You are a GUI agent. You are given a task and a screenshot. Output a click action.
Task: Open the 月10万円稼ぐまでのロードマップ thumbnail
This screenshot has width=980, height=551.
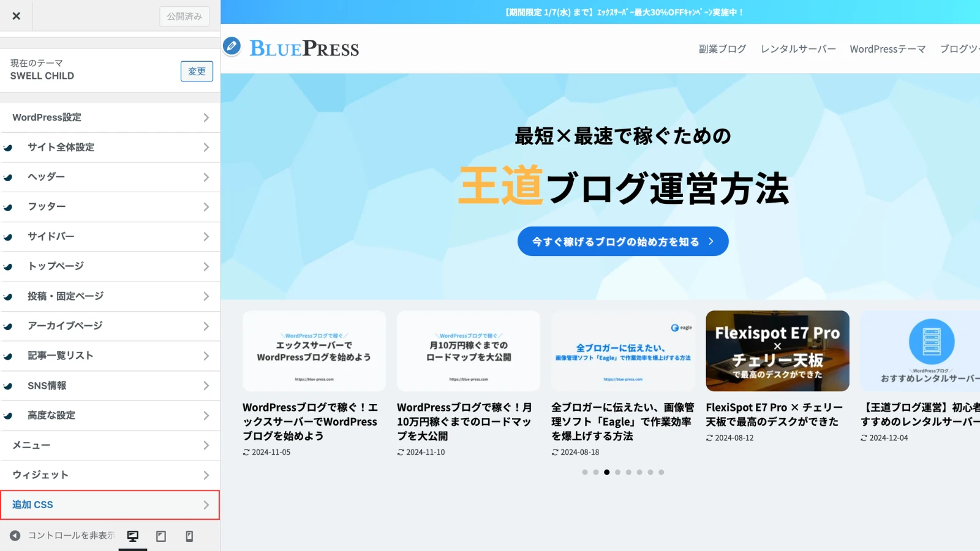(469, 351)
